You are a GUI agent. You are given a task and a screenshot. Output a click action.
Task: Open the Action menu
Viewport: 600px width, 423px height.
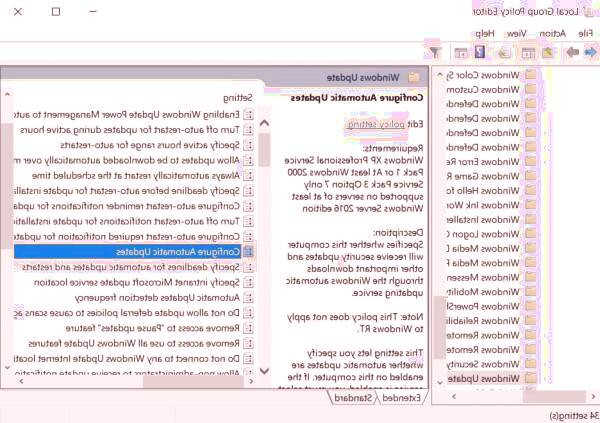[551, 33]
